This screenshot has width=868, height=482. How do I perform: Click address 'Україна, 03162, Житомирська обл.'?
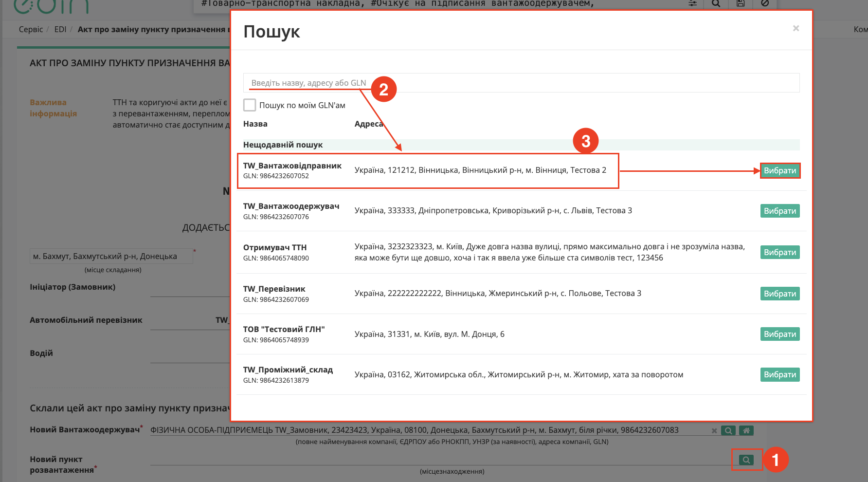(519, 374)
